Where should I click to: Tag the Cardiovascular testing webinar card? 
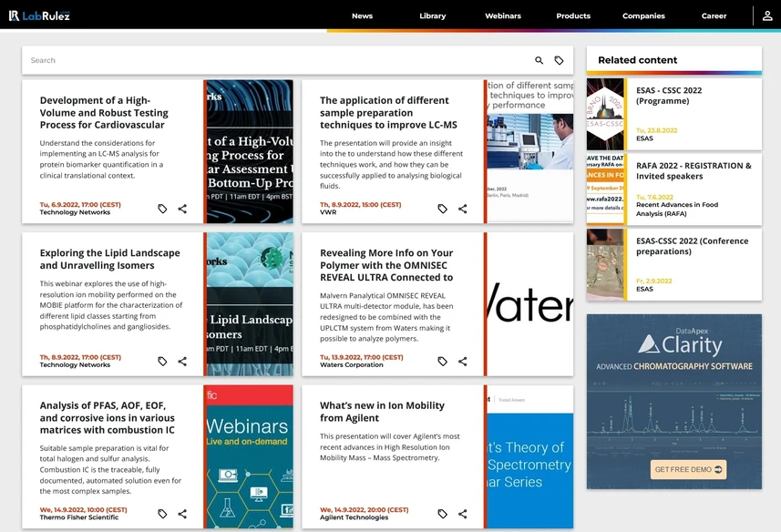click(x=162, y=209)
